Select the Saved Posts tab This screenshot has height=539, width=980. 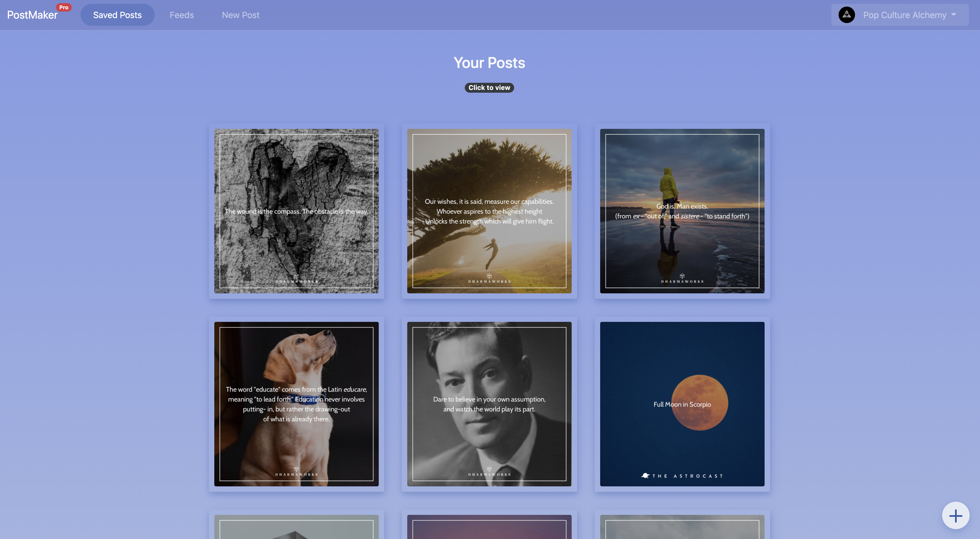117,15
